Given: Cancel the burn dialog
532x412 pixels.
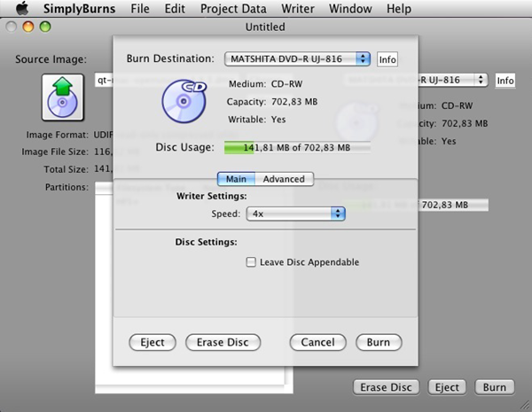Looking at the screenshot, I should point(317,342).
